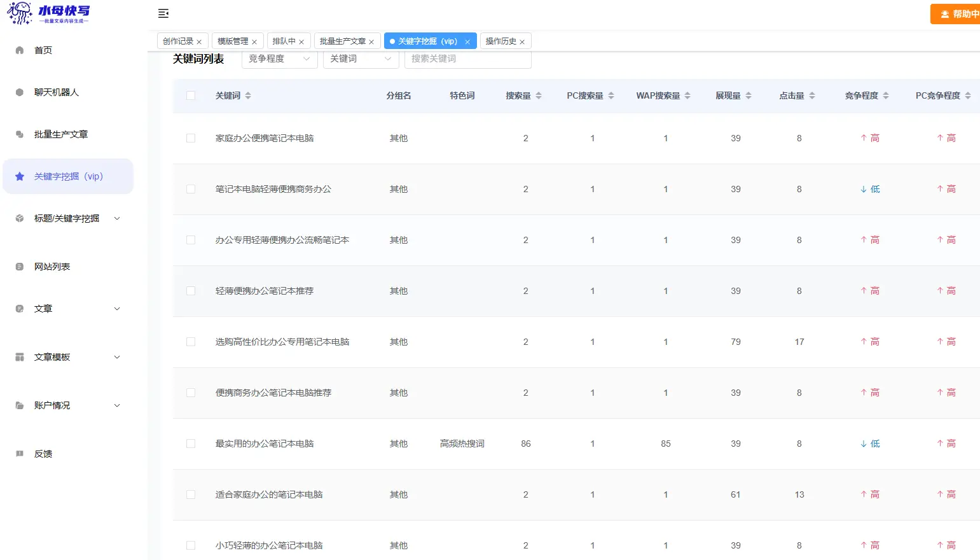Screen dimensions: 980x560
Task: Select the 关键字挖掘 star icon
Action: tap(20, 176)
